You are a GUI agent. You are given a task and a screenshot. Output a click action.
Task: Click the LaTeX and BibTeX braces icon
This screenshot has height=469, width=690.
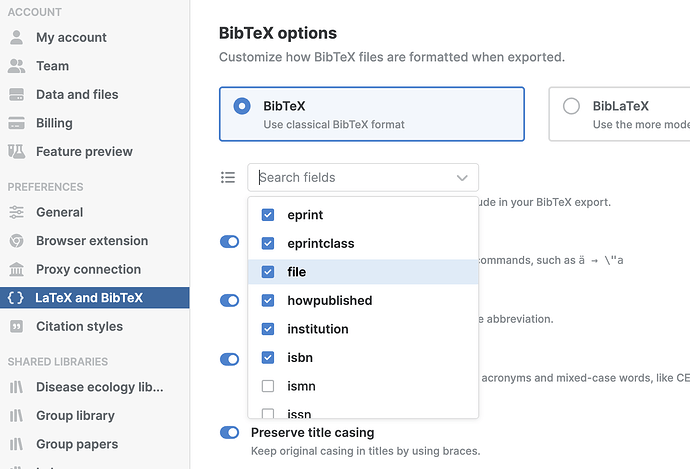[x=16, y=298]
